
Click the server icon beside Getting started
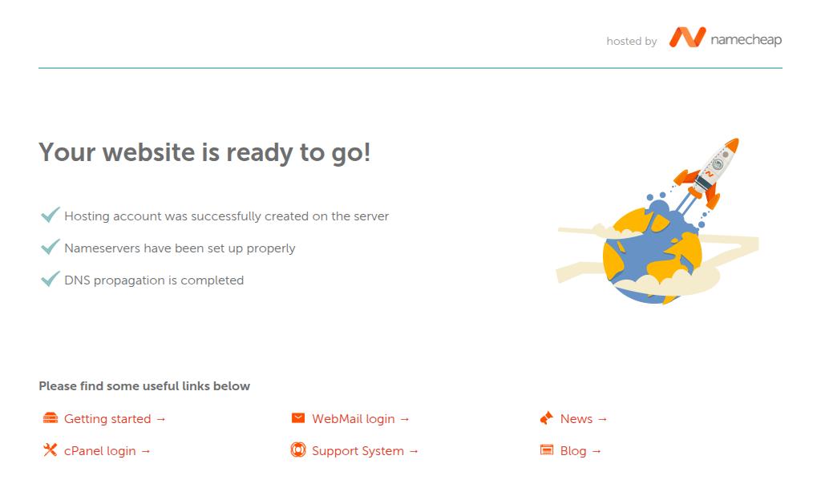coord(51,417)
